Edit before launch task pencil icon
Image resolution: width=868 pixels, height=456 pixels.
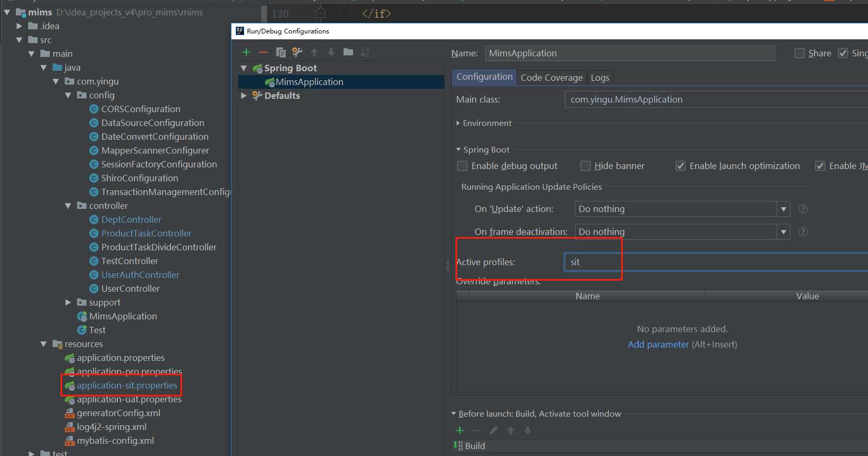(x=494, y=430)
